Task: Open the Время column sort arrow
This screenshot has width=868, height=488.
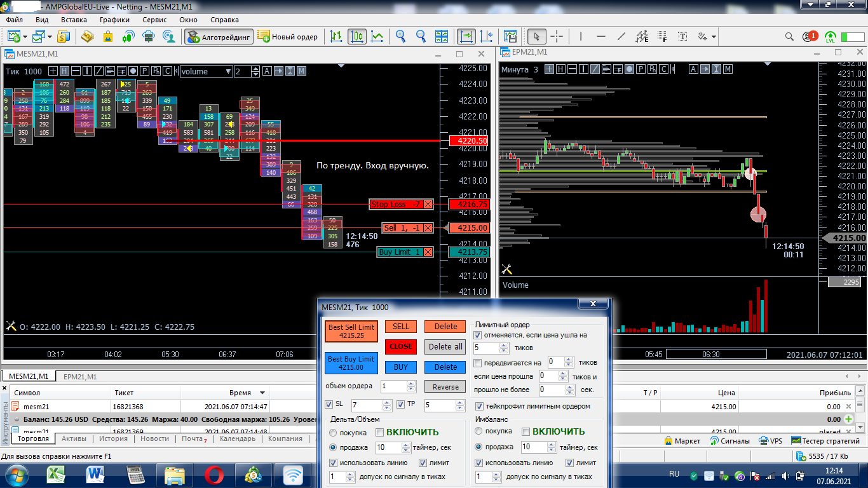Action: [261, 393]
